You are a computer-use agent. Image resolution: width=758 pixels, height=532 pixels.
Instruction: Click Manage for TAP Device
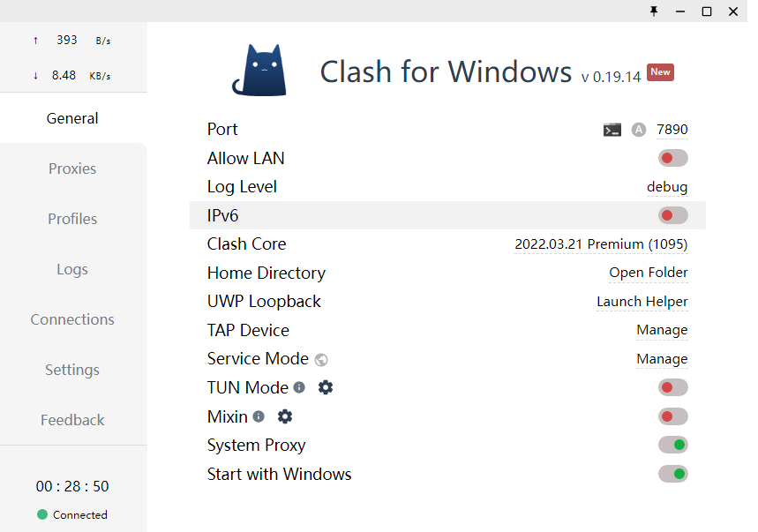point(662,330)
